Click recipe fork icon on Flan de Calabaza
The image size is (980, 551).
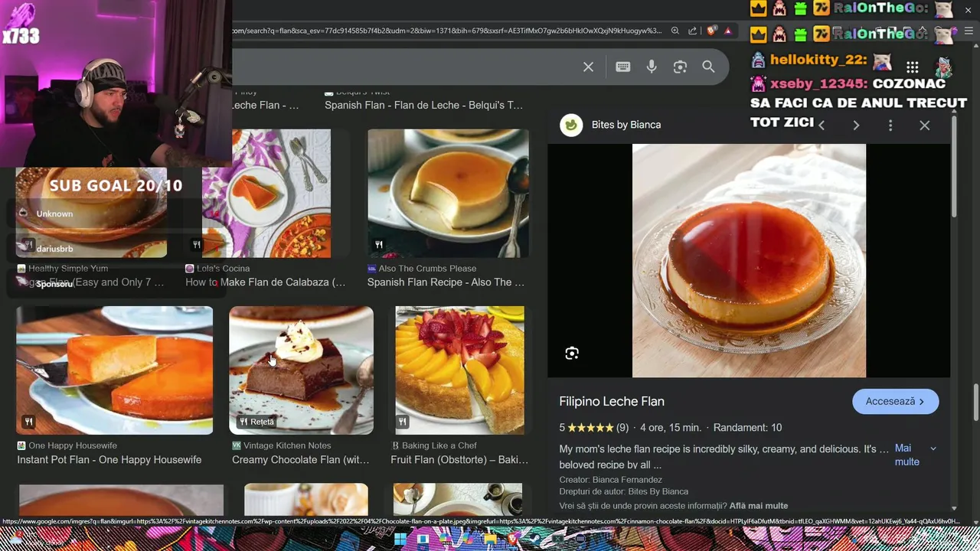(x=196, y=245)
